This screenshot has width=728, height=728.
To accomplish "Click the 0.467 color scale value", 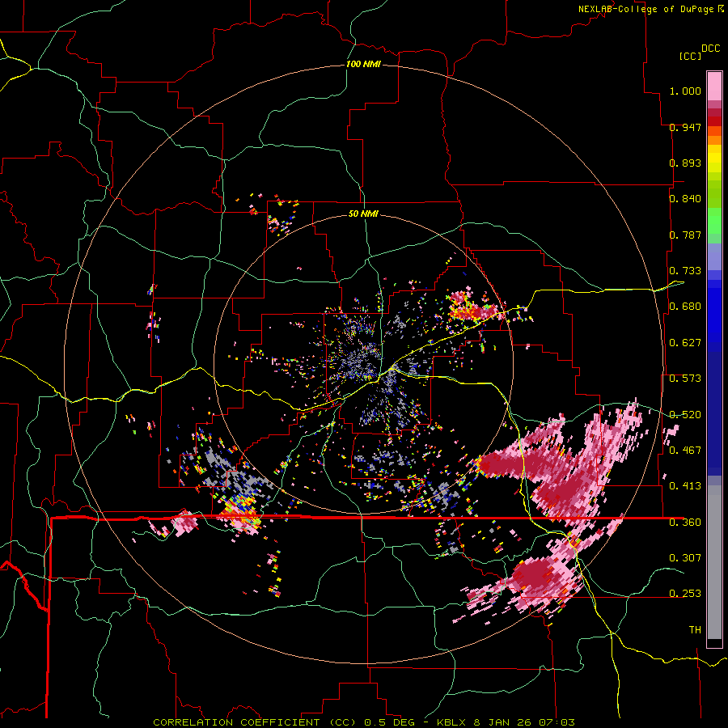I will click(685, 451).
